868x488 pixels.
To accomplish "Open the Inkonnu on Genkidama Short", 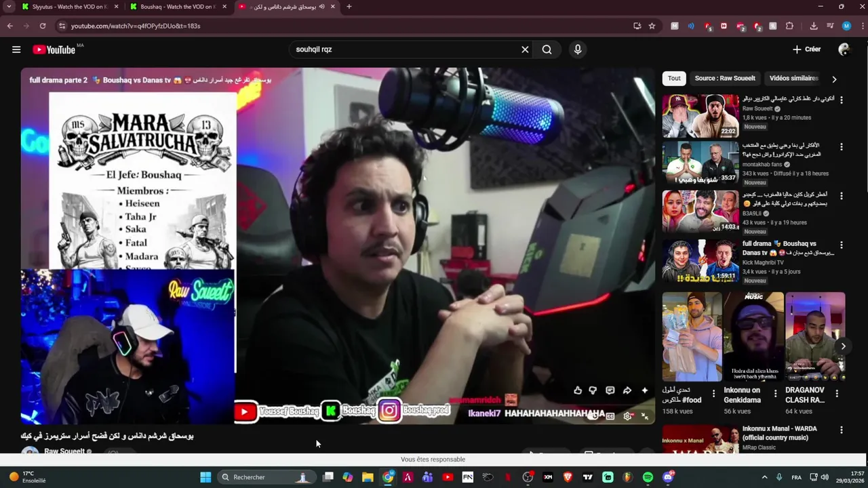I will pos(753,337).
